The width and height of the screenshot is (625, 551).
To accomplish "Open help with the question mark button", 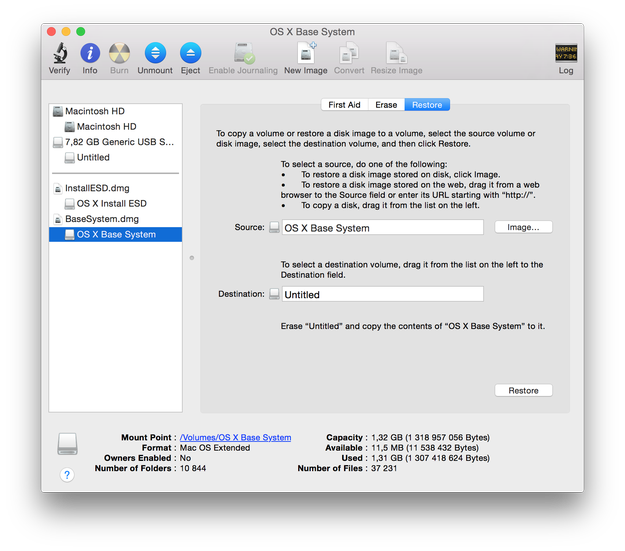I will point(67,475).
